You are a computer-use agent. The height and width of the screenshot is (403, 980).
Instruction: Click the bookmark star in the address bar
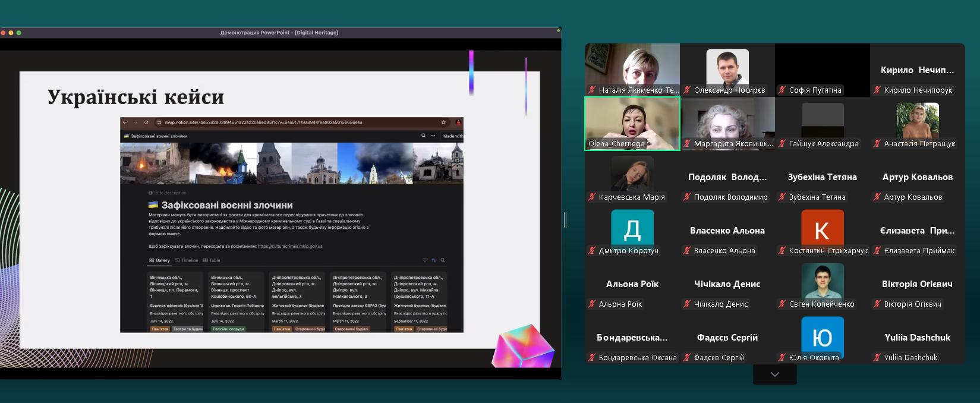pyautogui.click(x=443, y=122)
